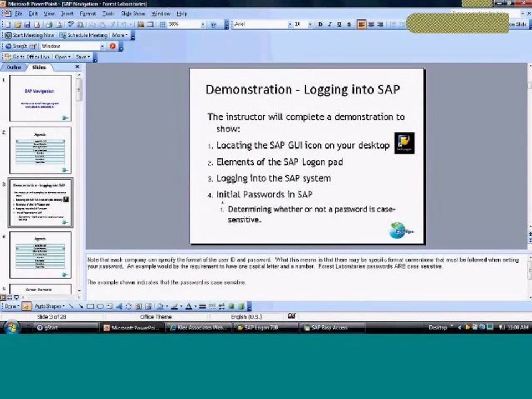Screen dimensions: 532x399
Task: Select the Arrow drawing tool
Action: (80, 306)
